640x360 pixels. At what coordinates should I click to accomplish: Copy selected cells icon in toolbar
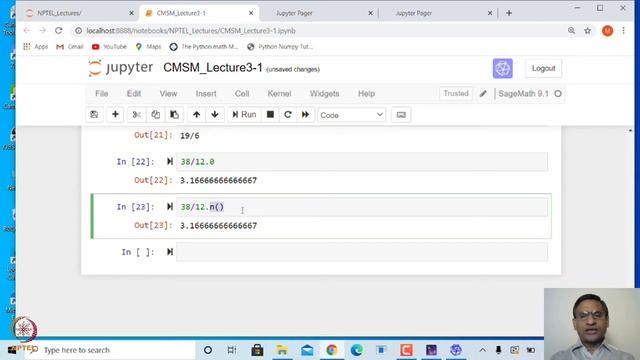(x=155, y=115)
